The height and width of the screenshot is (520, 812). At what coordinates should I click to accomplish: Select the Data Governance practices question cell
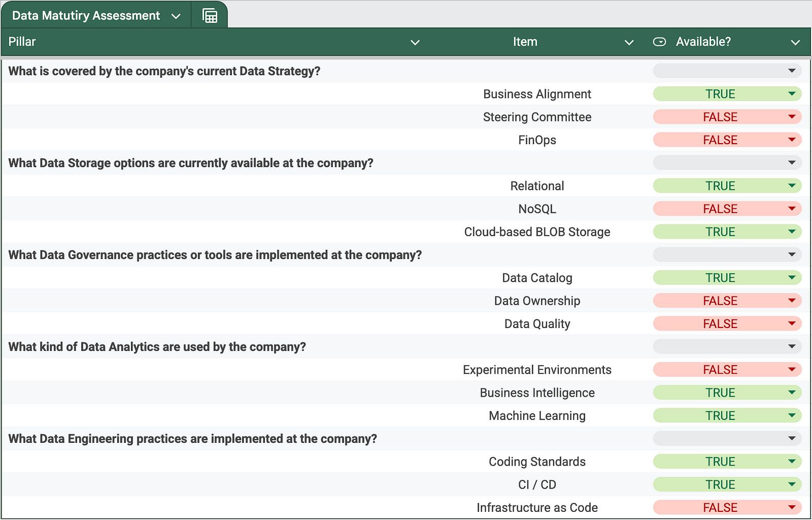[x=215, y=255]
